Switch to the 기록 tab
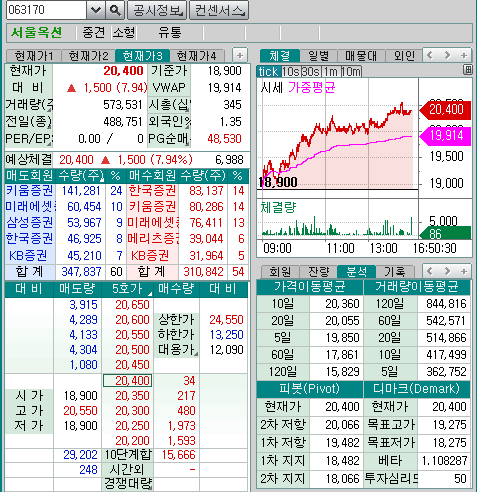477x492 pixels. 395,272
